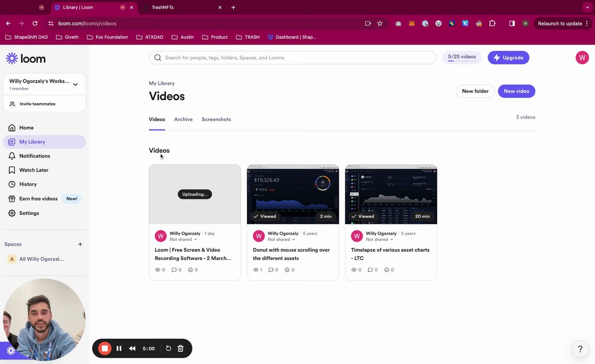595x364 pixels.
Task: Expand Not shared dropdown on Timelapse video
Action: (379, 240)
